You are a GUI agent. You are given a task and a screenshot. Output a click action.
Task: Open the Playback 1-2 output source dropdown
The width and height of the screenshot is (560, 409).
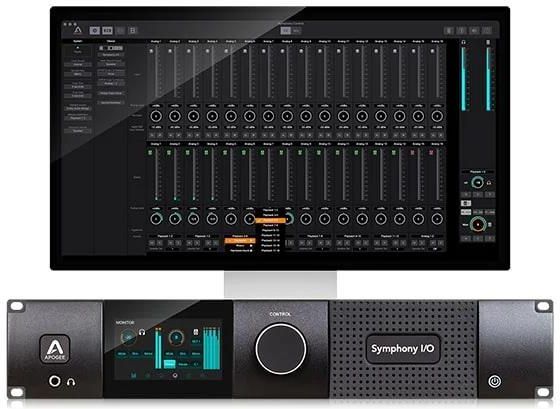click(165, 236)
